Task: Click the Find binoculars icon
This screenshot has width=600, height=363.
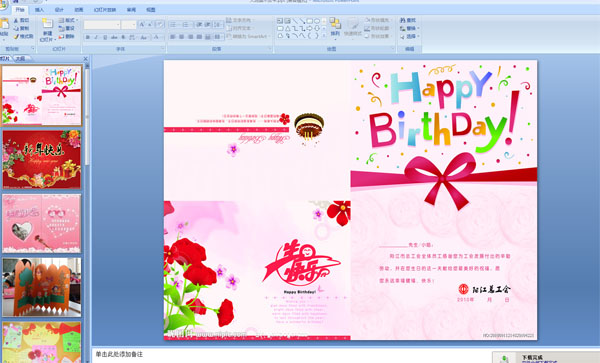Action: tap(403, 20)
